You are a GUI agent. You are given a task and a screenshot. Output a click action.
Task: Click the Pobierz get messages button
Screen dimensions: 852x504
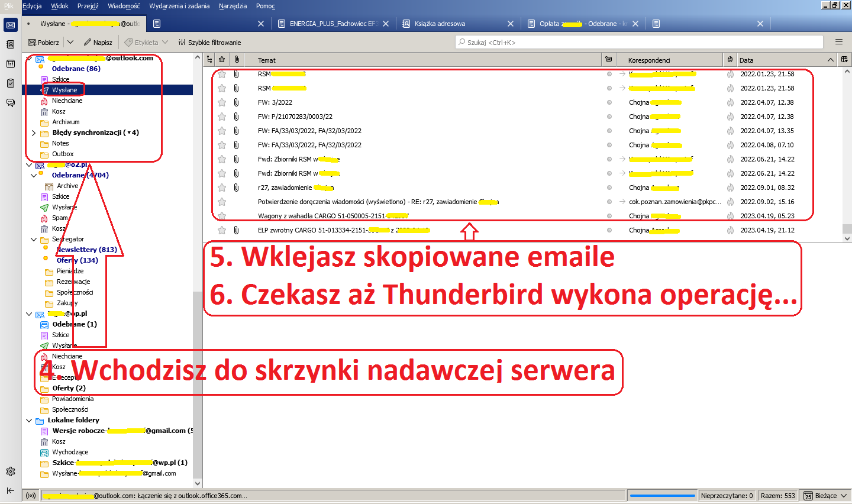[x=44, y=42]
